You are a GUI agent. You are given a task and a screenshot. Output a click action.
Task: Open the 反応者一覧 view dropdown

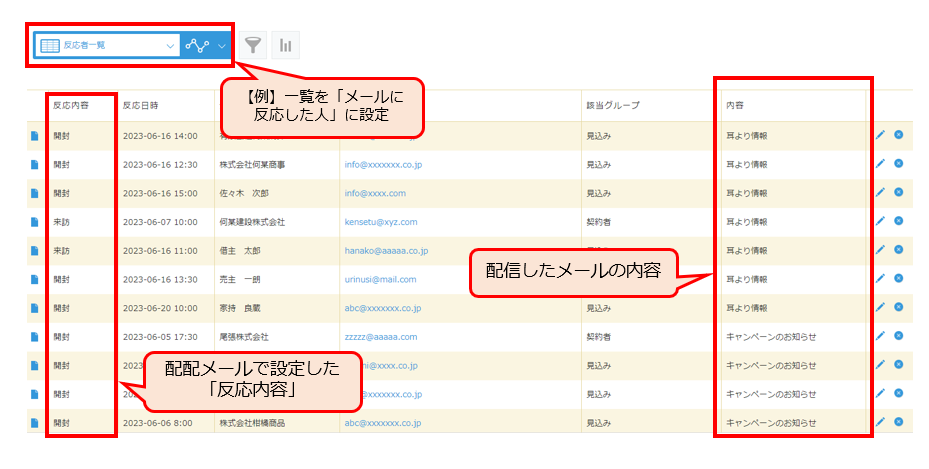107,45
